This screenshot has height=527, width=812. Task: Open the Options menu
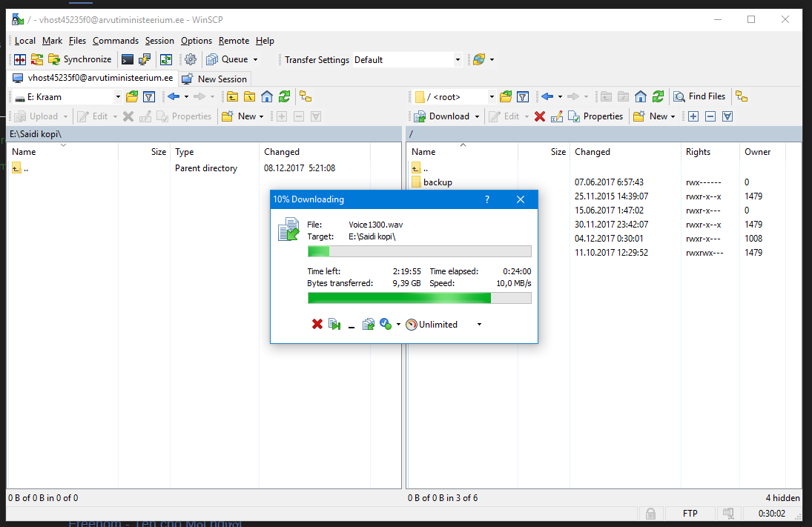pyautogui.click(x=197, y=41)
